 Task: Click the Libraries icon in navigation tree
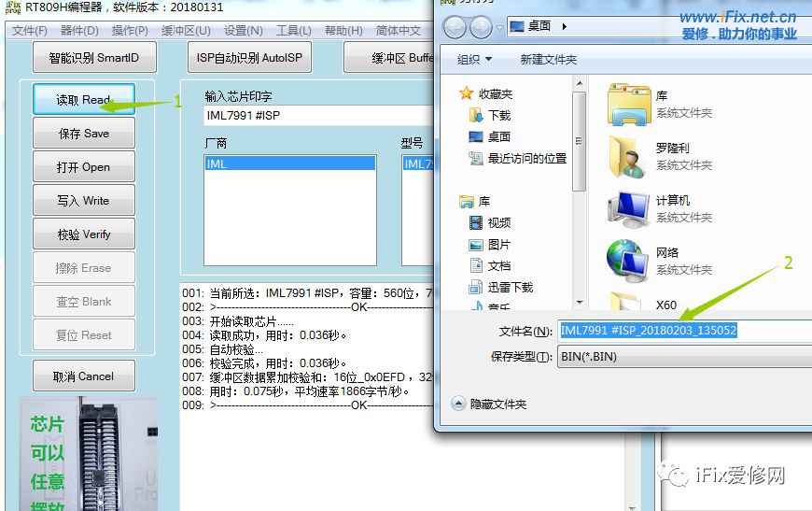click(x=466, y=202)
